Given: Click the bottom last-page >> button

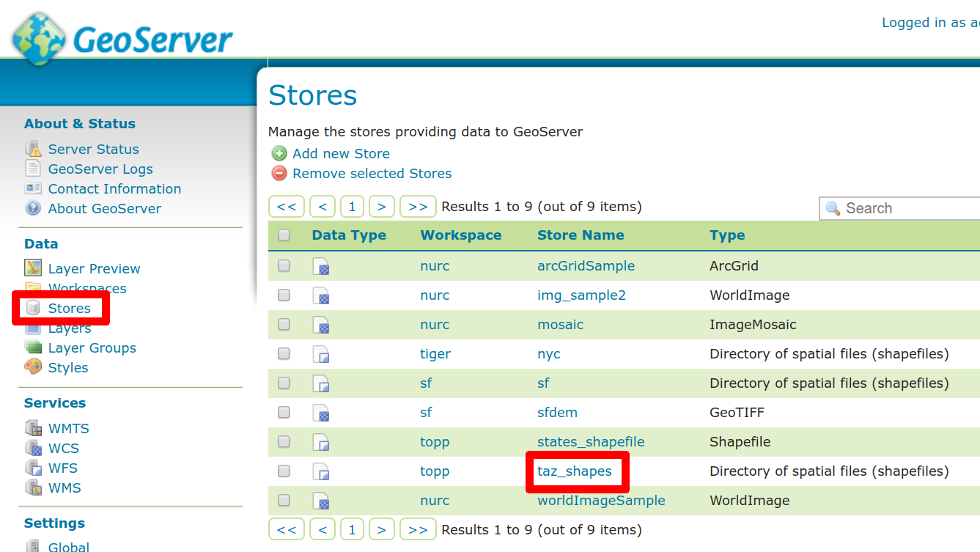Looking at the screenshot, I should pos(418,529).
